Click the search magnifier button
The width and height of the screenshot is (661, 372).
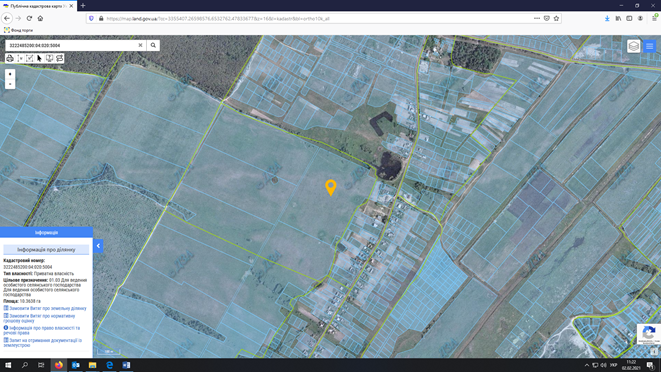point(153,45)
